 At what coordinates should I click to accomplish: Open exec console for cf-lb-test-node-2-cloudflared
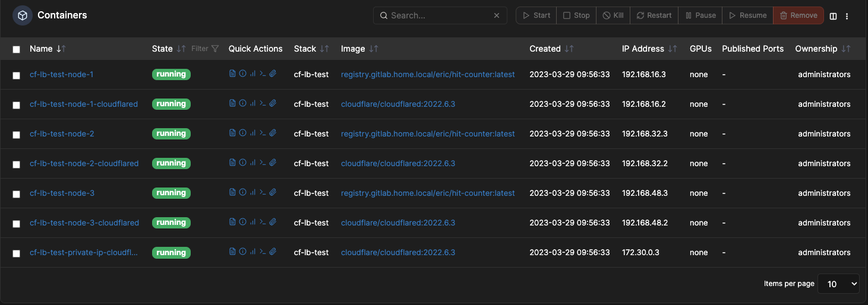tap(263, 163)
